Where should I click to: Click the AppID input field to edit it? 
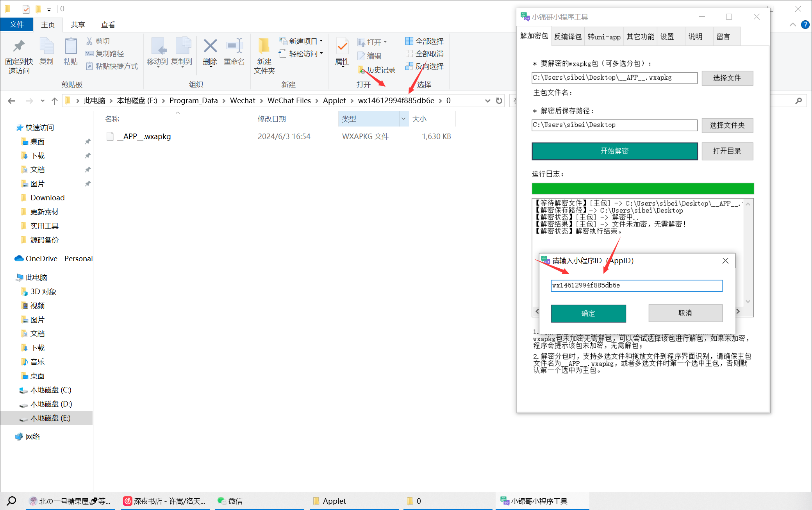(x=636, y=285)
